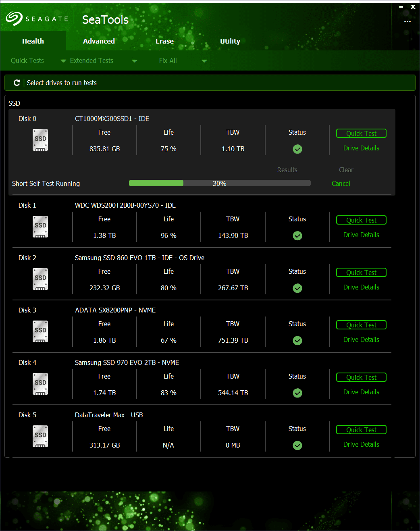Screen dimensions: 420x531
Task: Expand the Quick Tests dropdown arrow
Action: pos(63,61)
